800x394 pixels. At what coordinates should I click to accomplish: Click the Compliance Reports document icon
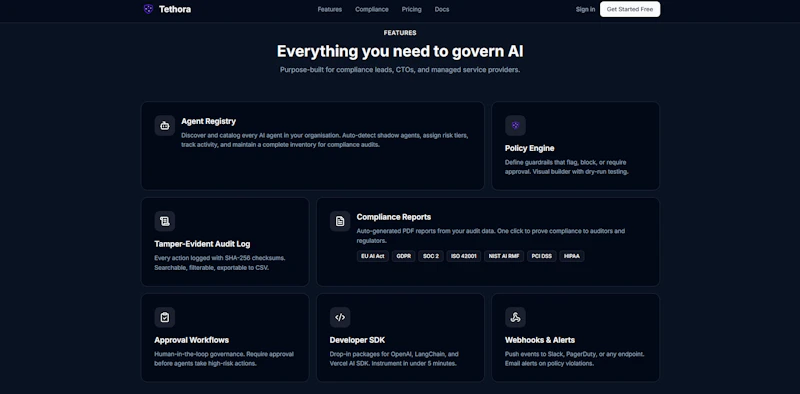(x=340, y=221)
